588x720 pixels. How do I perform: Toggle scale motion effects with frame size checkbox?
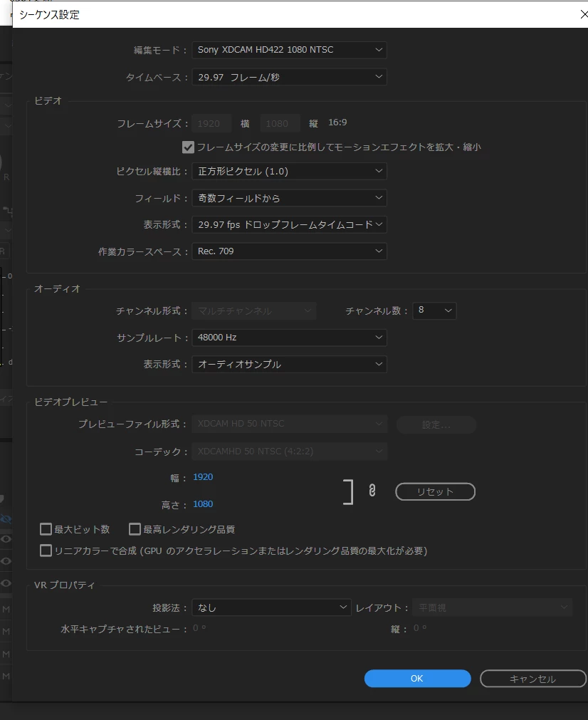[x=188, y=147]
